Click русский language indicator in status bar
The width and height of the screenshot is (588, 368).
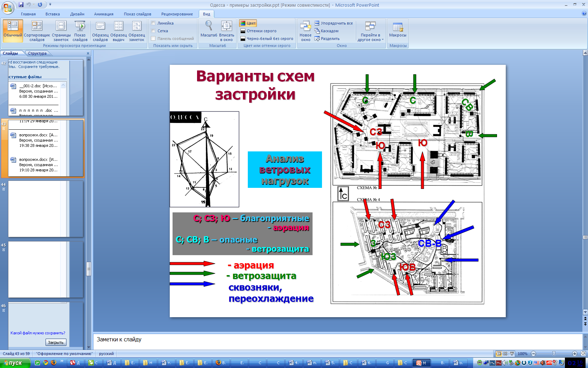tap(106, 354)
